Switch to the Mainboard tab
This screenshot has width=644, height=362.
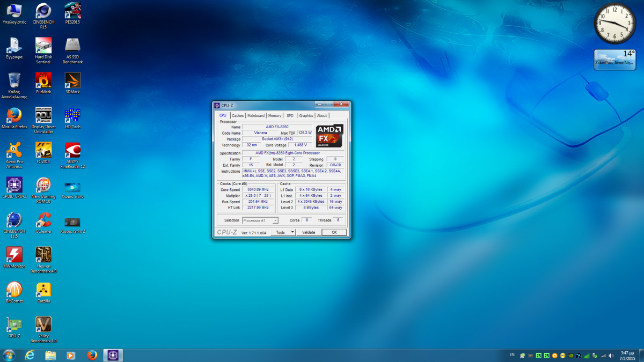click(256, 115)
